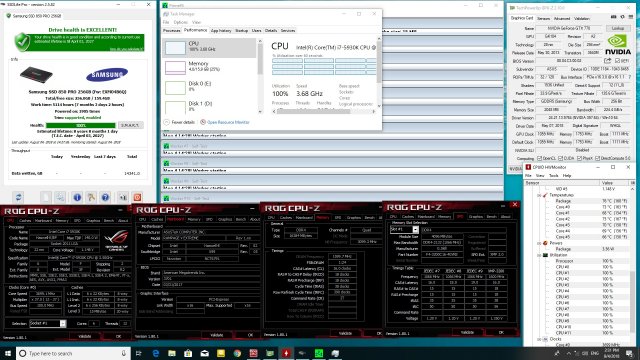Open Microsoft Store from taskbar
Image resolution: width=640 pixels, height=360 pixels.
(x=188, y=353)
